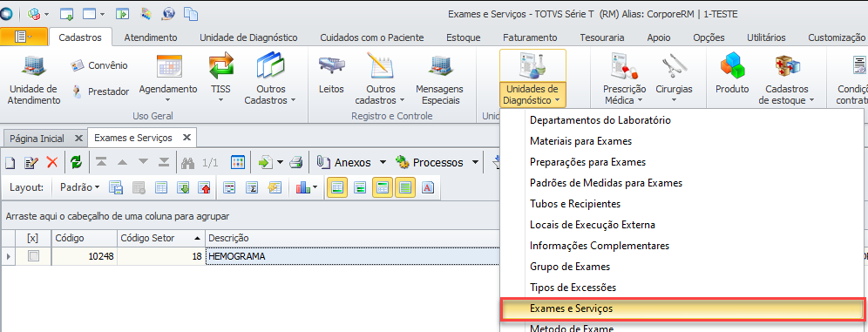Switch to the Atendimento ribbon tab

[151, 37]
